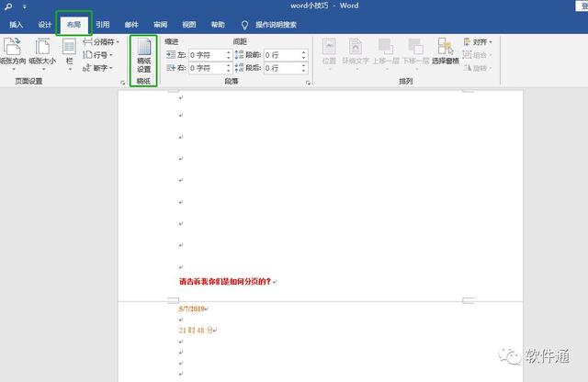This screenshot has height=382, width=588.
Task: Open the quick access toolbar customize arrow
Action: [x=25, y=6]
